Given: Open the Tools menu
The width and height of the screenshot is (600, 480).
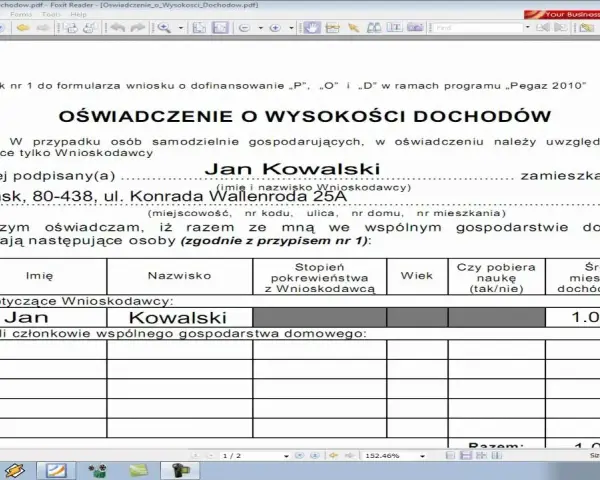Looking at the screenshot, I should click(51, 15).
